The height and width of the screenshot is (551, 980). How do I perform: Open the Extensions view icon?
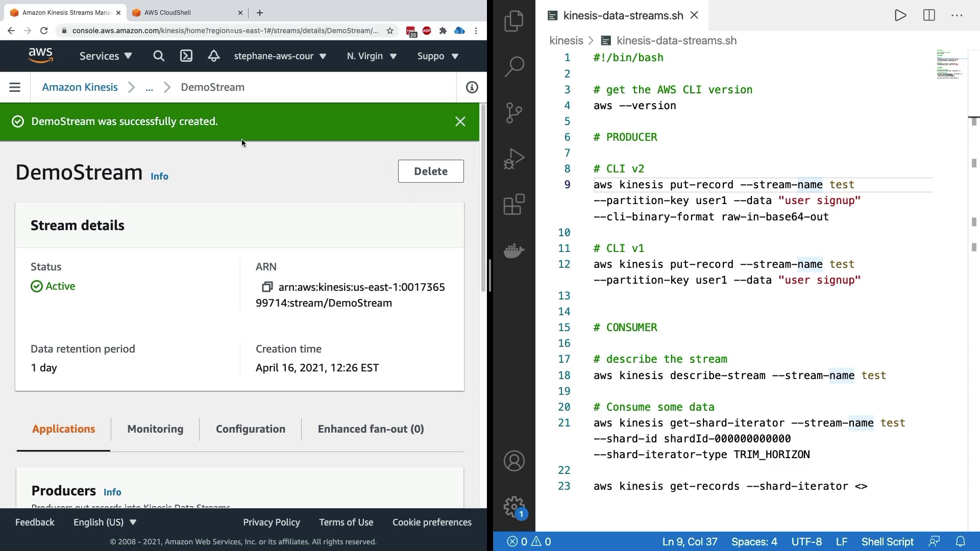[514, 205]
